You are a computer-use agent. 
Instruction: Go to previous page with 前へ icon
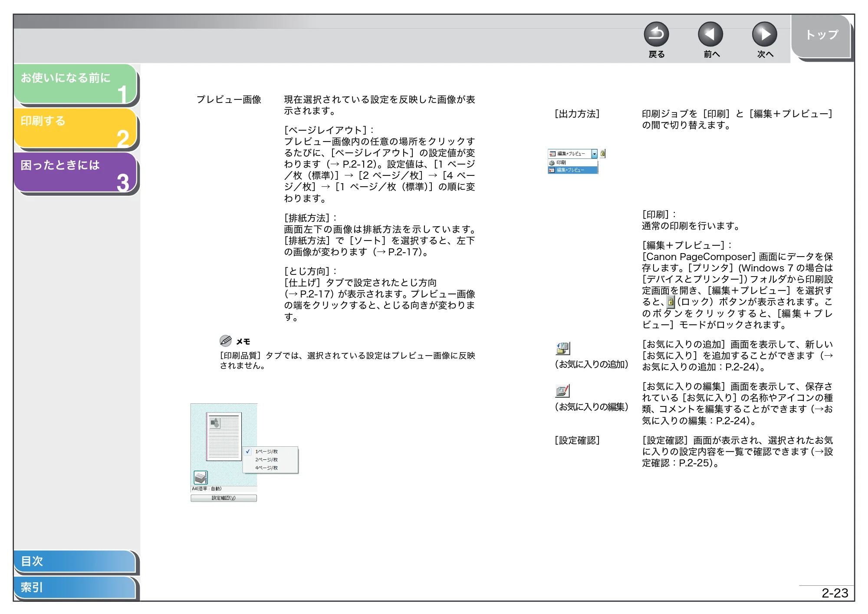click(x=710, y=34)
